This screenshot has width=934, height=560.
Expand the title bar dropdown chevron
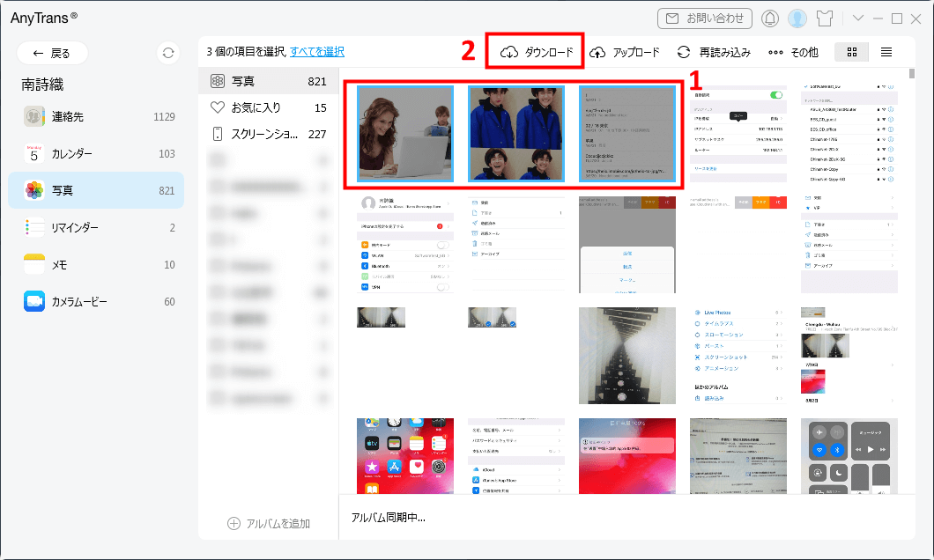[857, 18]
